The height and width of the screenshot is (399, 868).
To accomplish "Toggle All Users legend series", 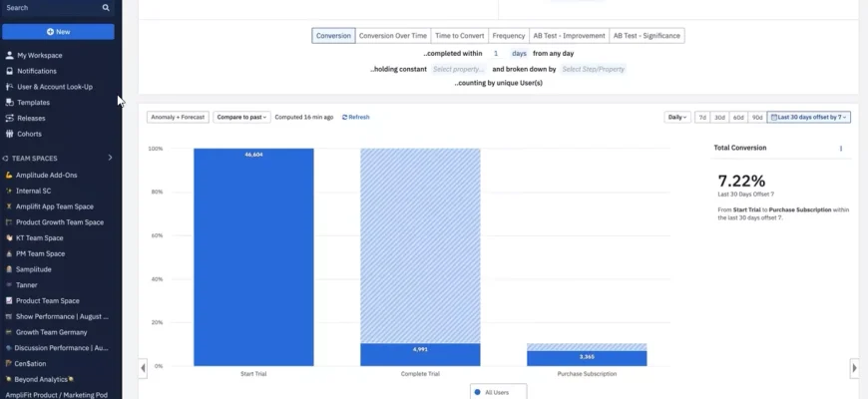I will [496, 393].
